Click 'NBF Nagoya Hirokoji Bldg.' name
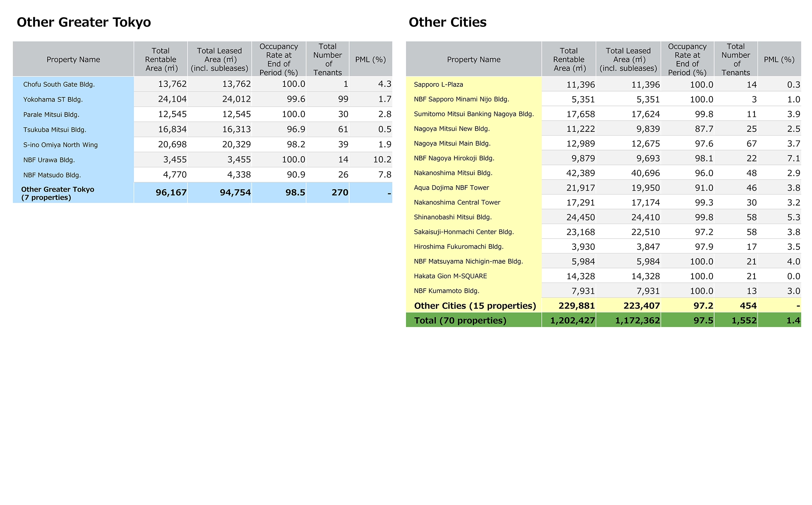 coord(454,158)
